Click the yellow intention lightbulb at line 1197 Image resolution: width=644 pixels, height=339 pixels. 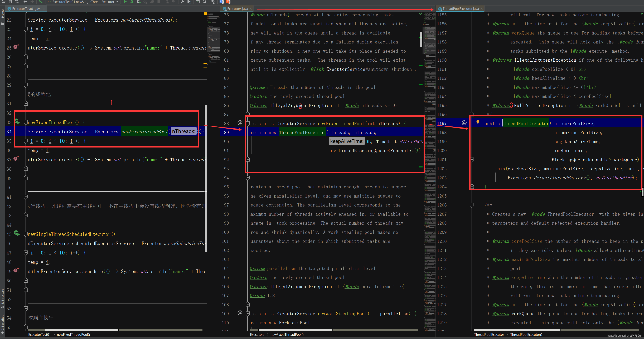click(478, 122)
